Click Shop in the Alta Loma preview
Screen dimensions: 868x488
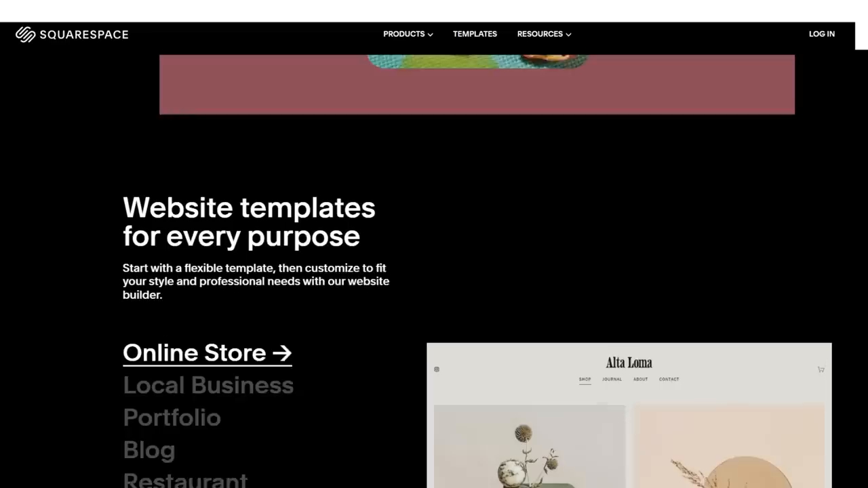585,380
